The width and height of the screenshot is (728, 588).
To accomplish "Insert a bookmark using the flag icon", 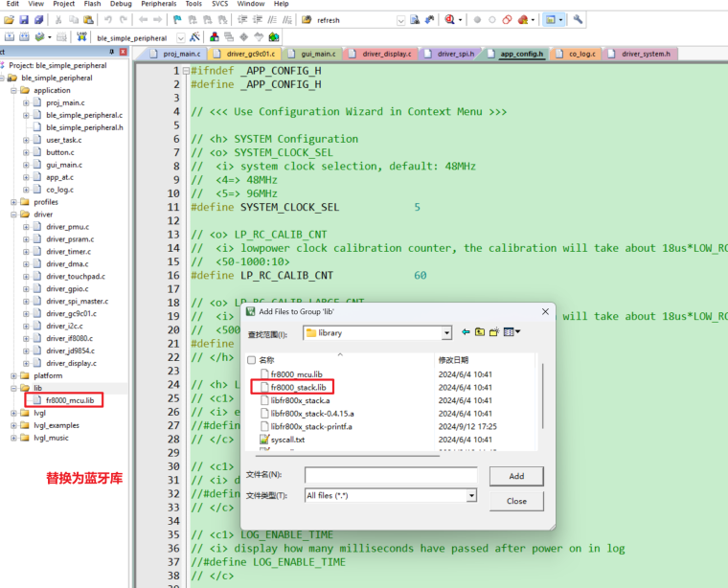I will point(177,20).
